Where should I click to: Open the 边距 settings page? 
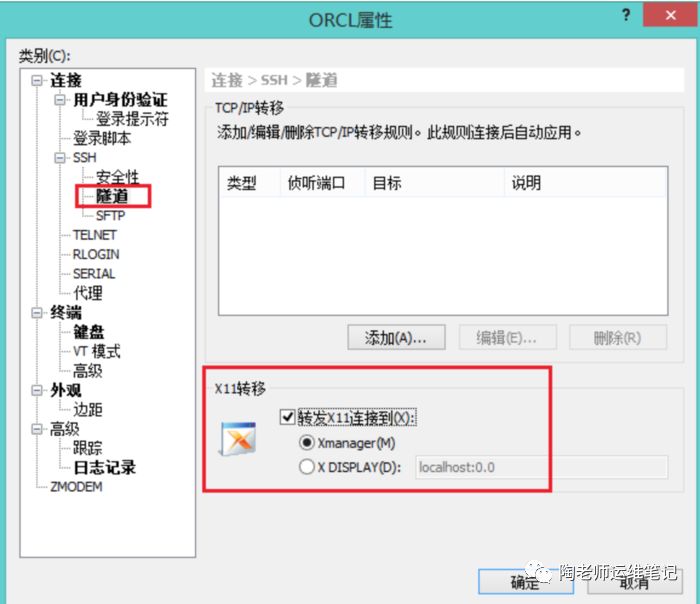[x=88, y=409]
